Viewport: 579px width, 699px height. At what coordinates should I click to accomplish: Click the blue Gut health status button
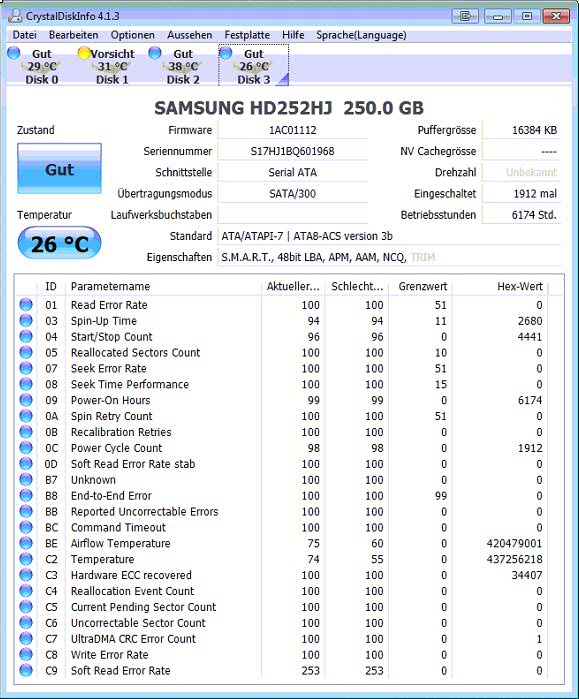point(59,169)
